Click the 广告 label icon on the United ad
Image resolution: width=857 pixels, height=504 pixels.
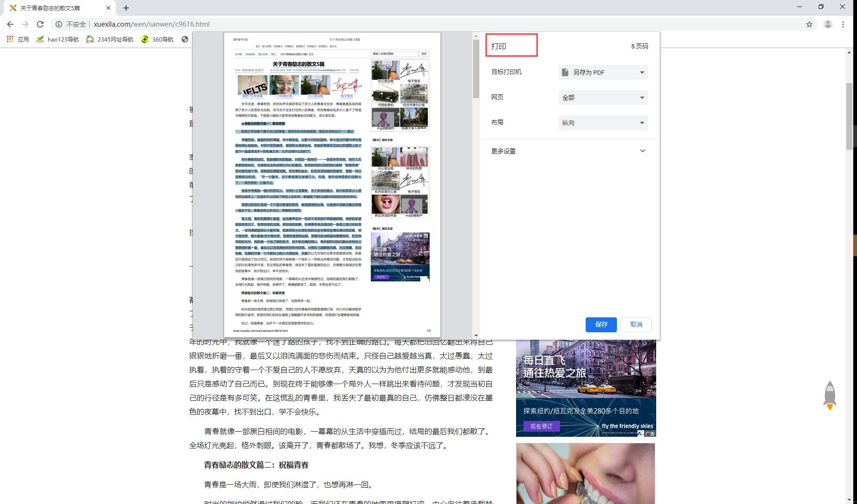(x=647, y=434)
